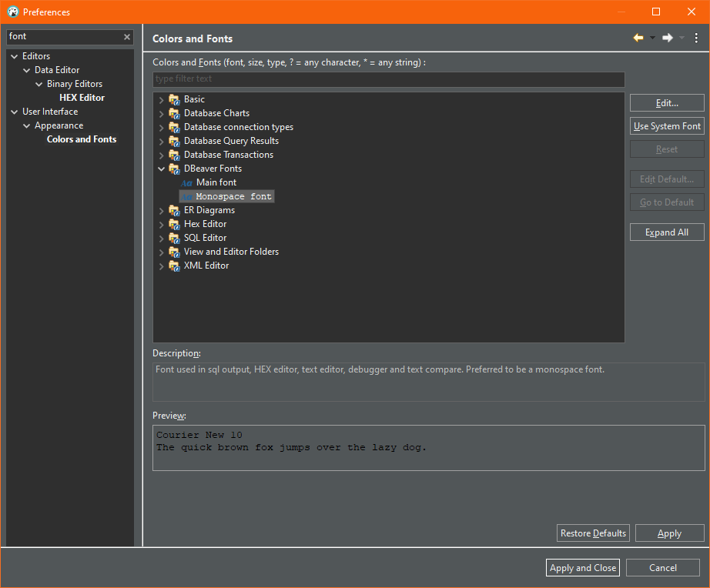Viewport: 710px width, 588px height.
Task: Click the type filter text field
Action: click(389, 79)
